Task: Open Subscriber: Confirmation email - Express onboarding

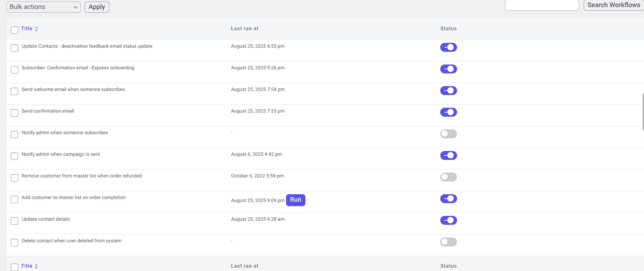Action: (78, 68)
